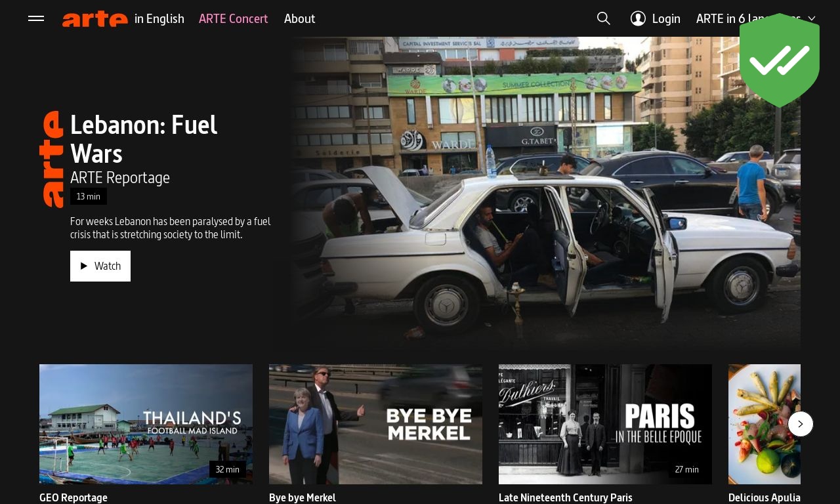
Task: Click the 27 min duration badge
Action: pyautogui.click(x=687, y=469)
